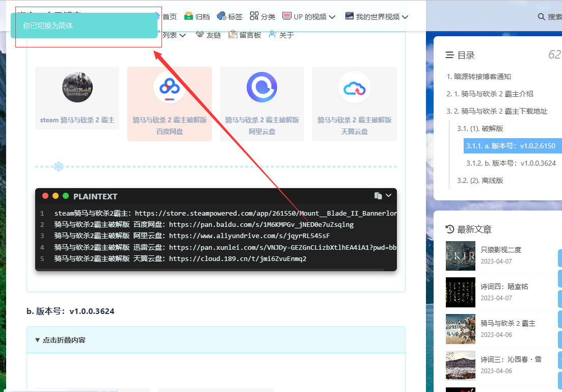The height and width of the screenshot is (392, 562).
Task: Go to the 留言板 page
Action: [245, 35]
